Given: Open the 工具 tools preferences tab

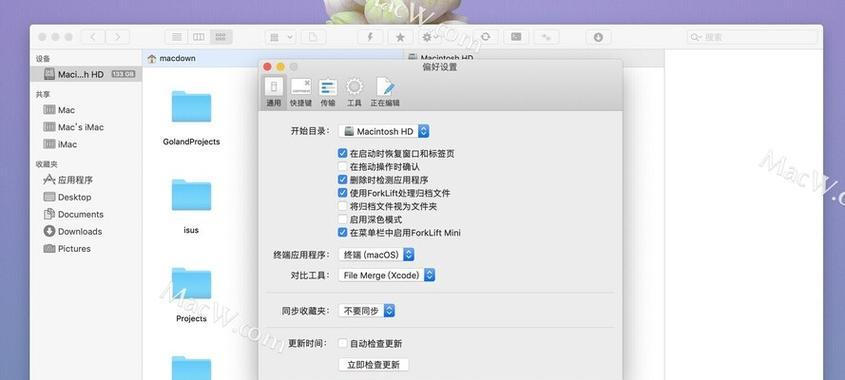Looking at the screenshot, I should [x=354, y=92].
